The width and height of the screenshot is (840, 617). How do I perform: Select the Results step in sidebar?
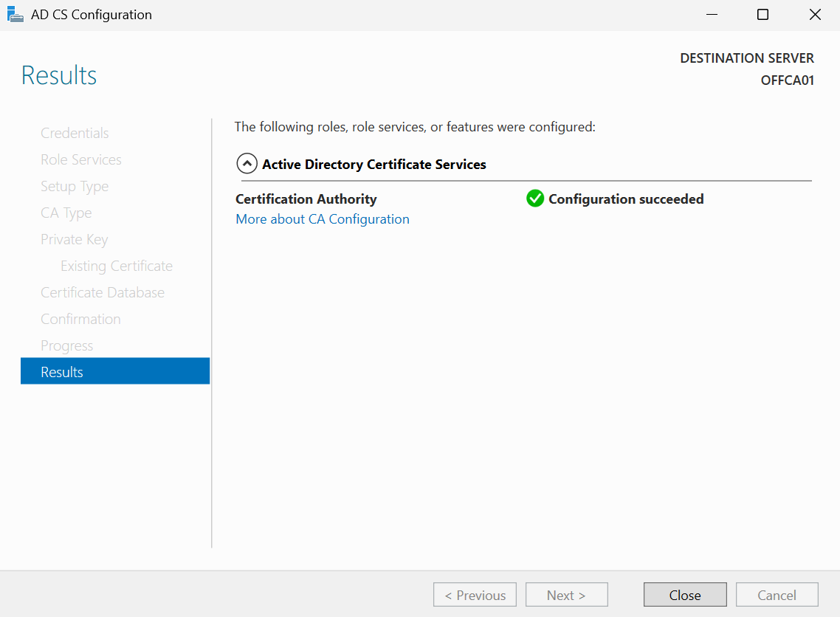pyautogui.click(x=114, y=372)
